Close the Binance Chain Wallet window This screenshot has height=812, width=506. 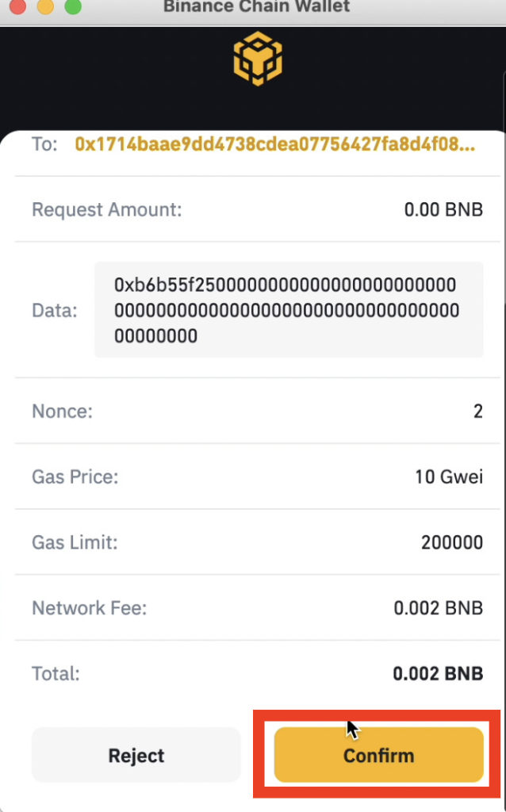[18, 6]
